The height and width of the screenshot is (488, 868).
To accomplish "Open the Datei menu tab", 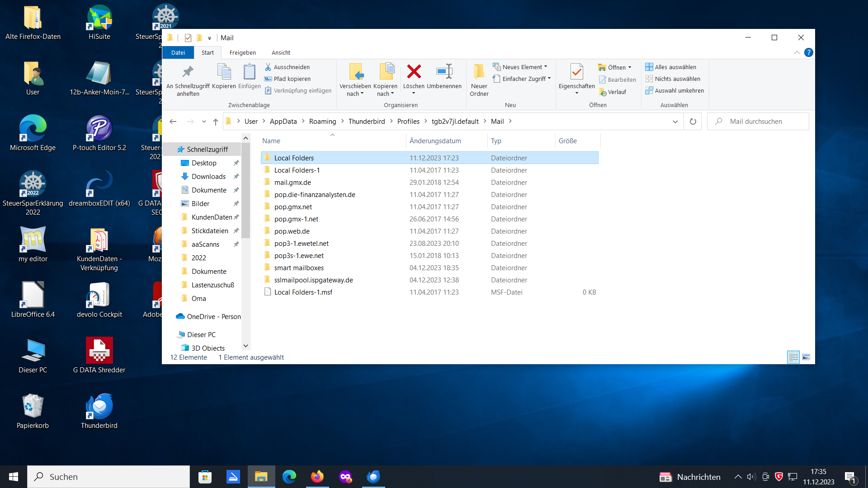I will pyautogui.click(x=178, y=53).
